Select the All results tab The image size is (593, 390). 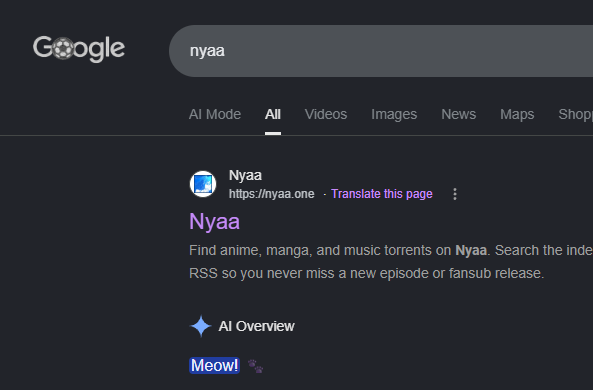(x=273, y=114)
